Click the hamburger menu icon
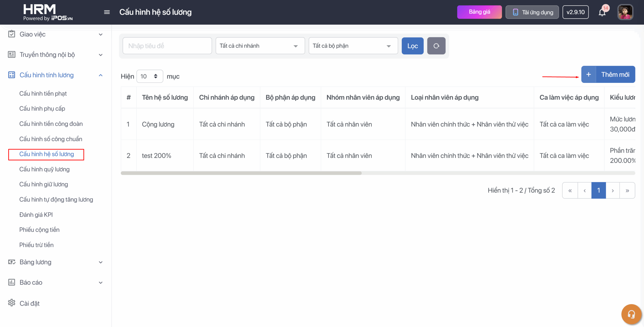The image size is (644, 327). (x=107, y=12)
